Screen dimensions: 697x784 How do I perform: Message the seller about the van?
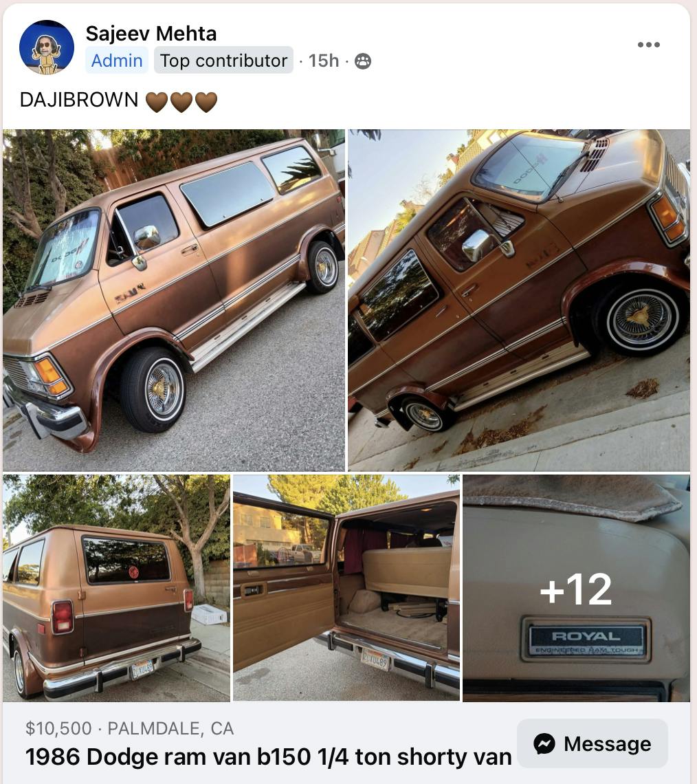pyautogui.click(x=593, y=743)
